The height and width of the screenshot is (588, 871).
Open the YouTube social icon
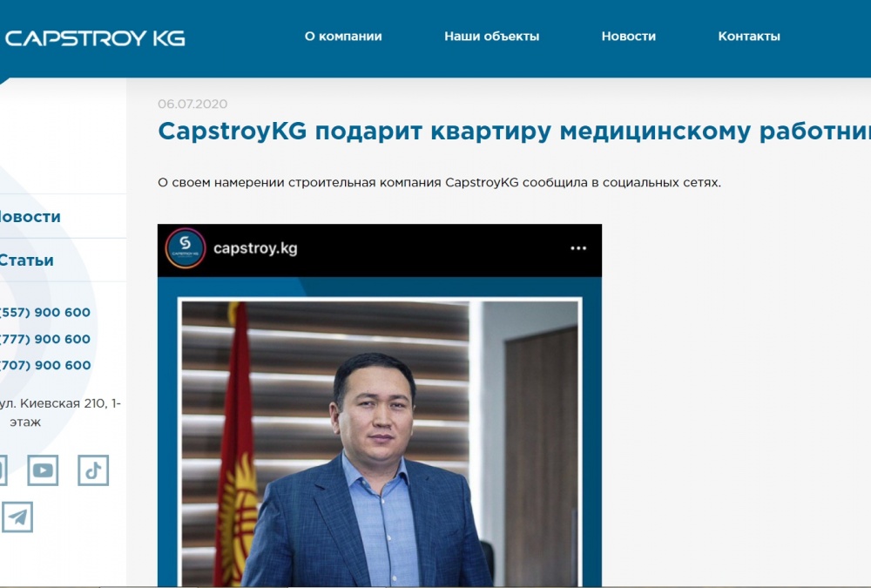pos(43,470)
